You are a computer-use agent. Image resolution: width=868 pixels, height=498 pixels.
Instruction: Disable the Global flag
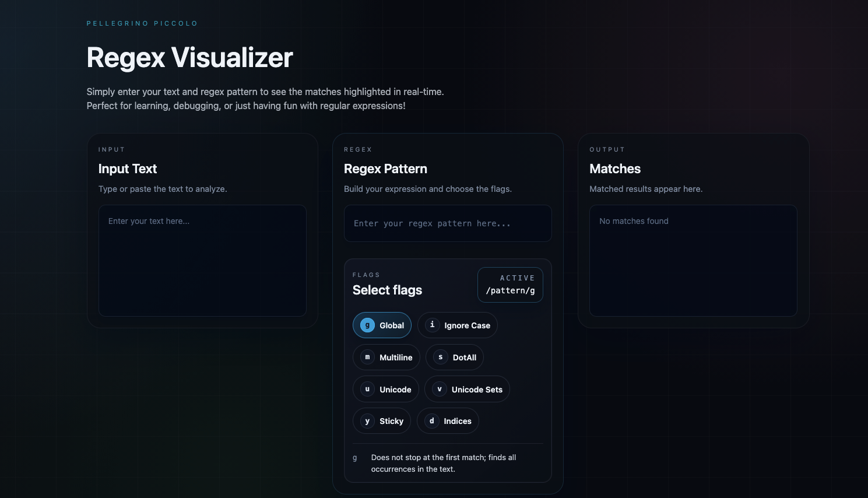click(x=382, y=325)
